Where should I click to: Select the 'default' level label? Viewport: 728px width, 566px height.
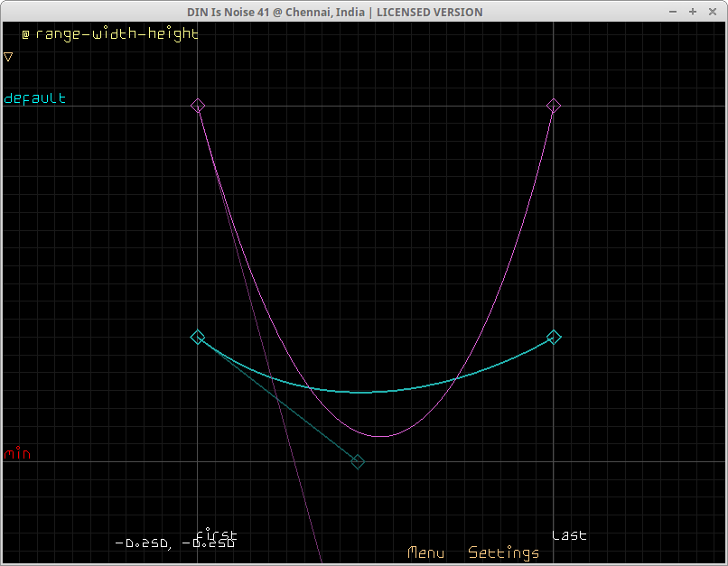tap(34, 98)
